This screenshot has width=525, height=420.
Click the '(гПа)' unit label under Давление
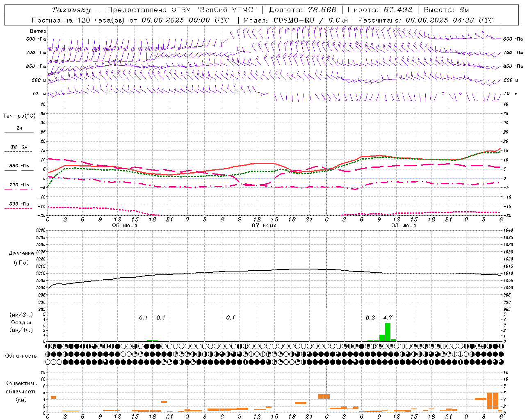click(x=21, y=262)
